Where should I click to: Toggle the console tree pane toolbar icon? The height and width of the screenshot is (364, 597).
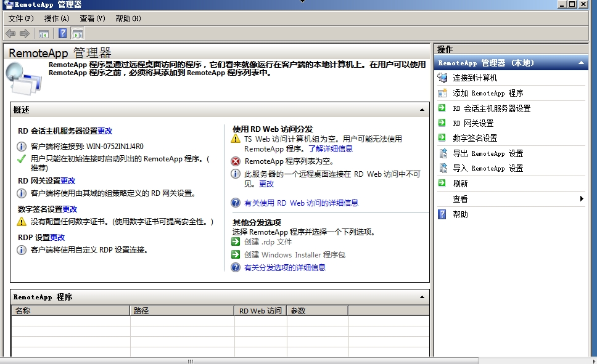point(44,34)
